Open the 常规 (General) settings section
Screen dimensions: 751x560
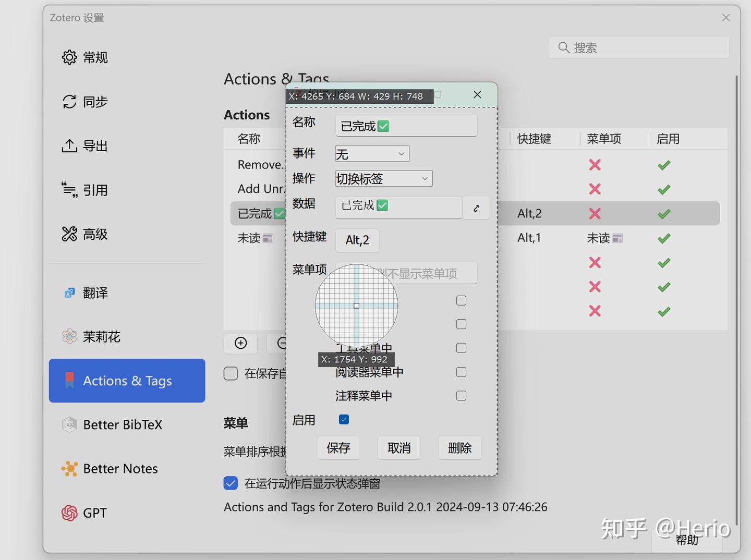tap(69, 57)
